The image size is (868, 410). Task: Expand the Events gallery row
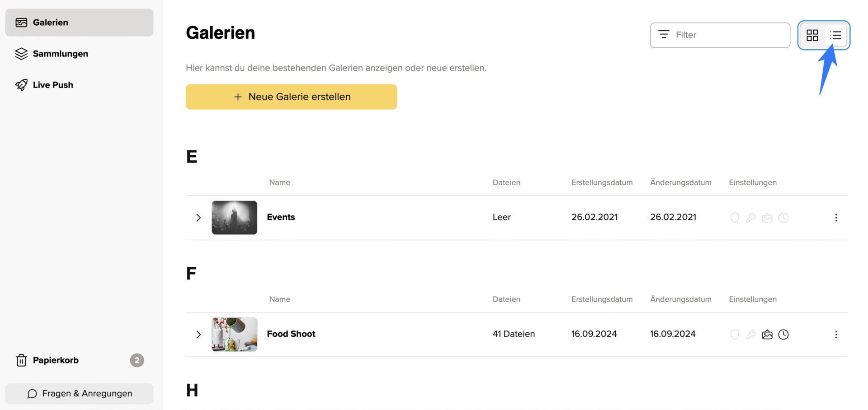(x=198, y=218)
